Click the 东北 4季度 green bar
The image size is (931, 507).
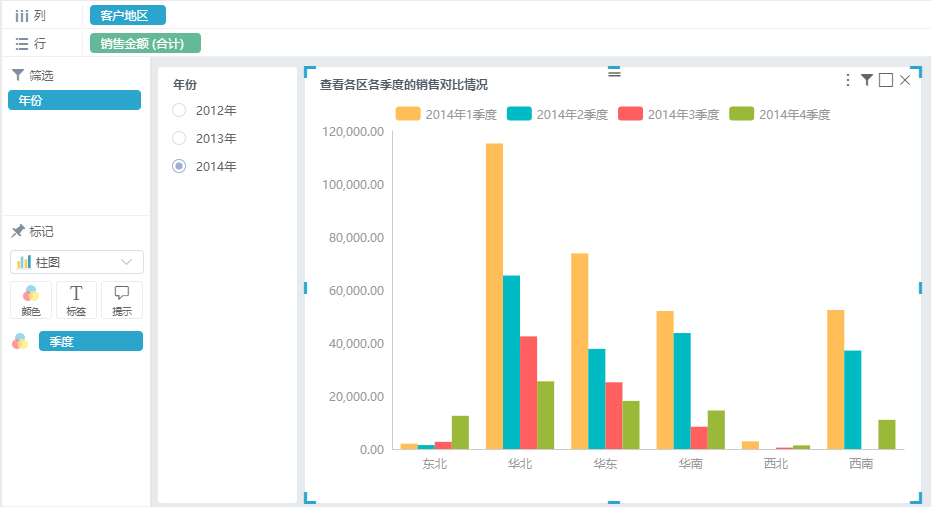(460, 433)
